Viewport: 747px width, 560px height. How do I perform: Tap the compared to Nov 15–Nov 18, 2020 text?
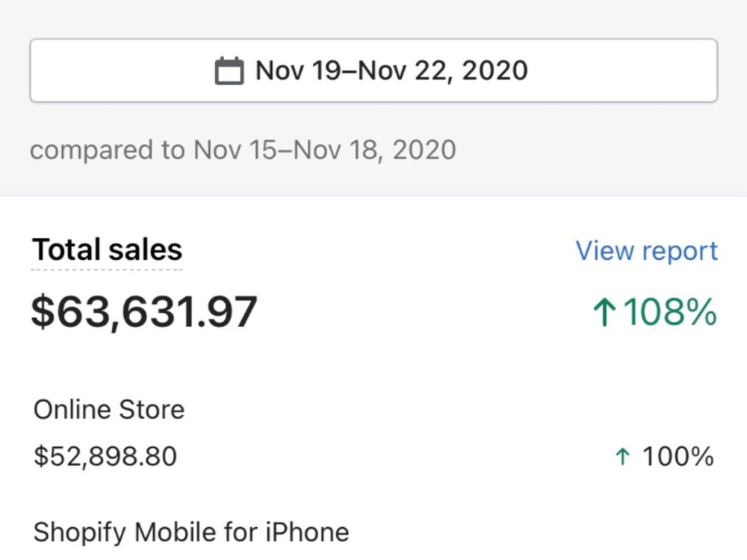click(x=243, y=150)
